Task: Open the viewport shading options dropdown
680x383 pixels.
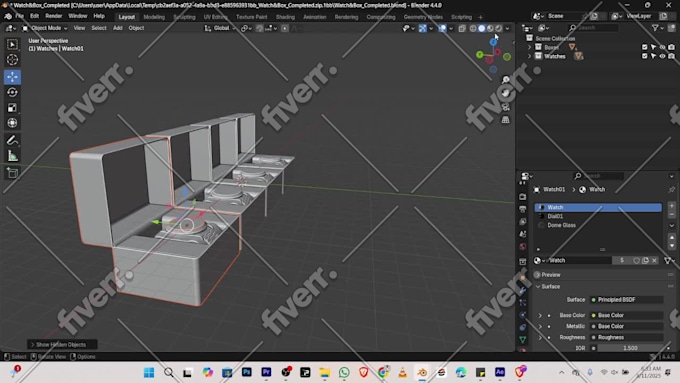Action: click(507, 28)
